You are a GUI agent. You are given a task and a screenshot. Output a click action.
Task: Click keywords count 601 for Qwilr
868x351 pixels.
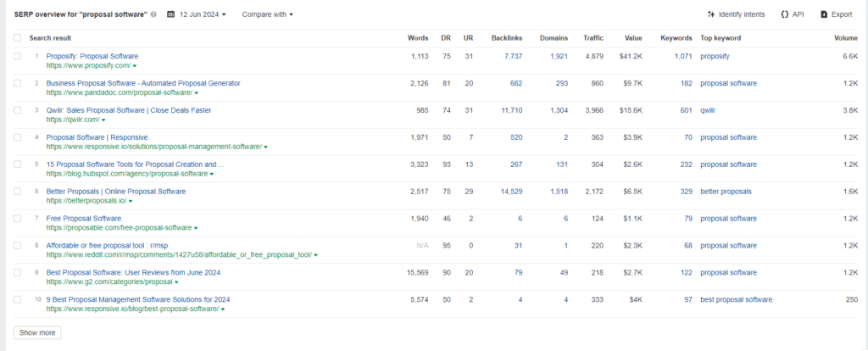coord(686,110)
